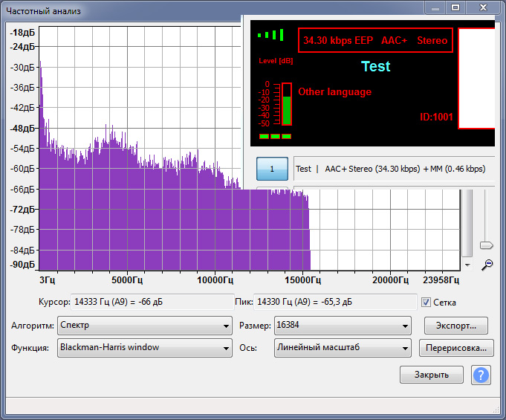Image resolution: width=506 pixels, height=420 pixels.
Task: Select service button 1 in the receiver window
Action: [x=272, y=169]
